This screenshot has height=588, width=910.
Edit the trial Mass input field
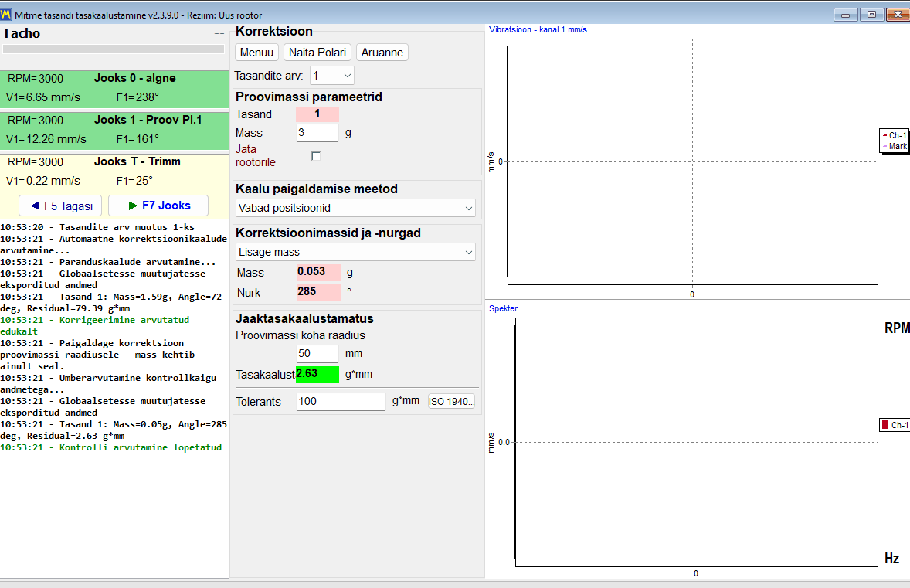(x=317, y=133)
